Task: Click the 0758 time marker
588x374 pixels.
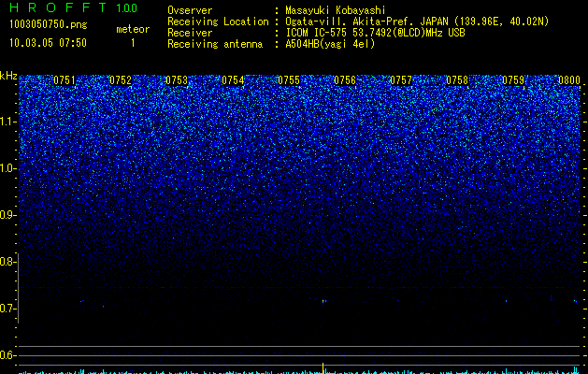Action: (457, 80)
